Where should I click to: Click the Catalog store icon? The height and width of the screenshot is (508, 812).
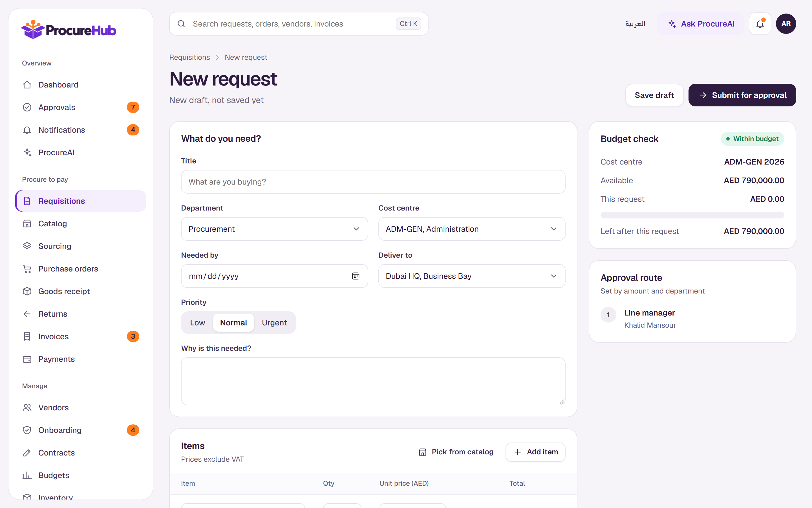(x=27, y=224)
